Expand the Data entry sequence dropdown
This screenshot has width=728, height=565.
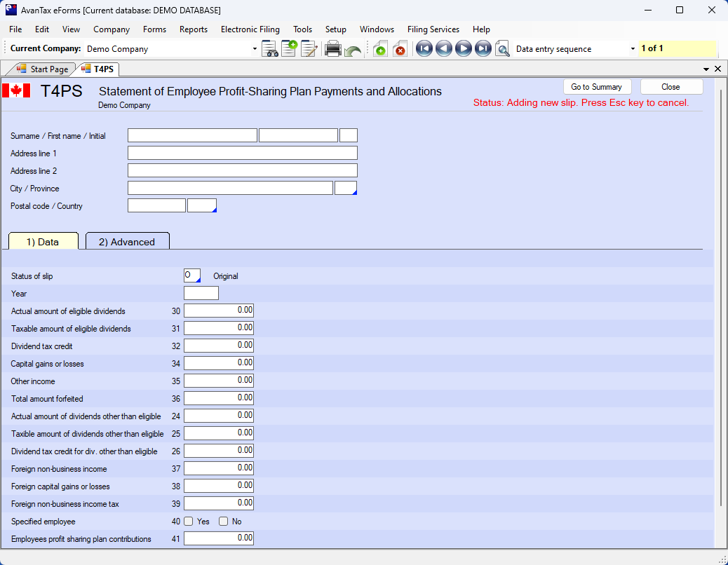point(633,49)
